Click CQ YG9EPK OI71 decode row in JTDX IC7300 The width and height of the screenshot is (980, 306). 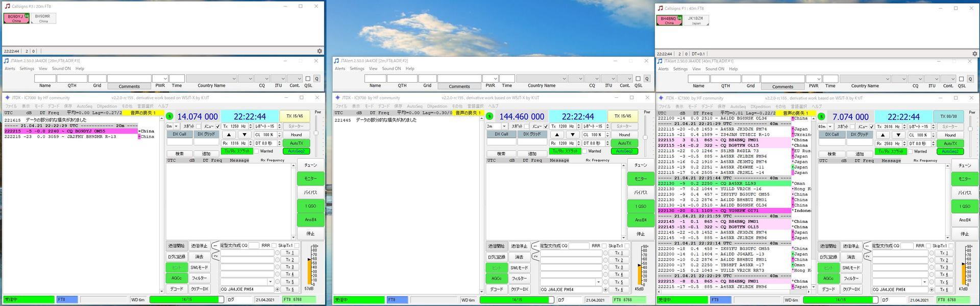(724, 211)
